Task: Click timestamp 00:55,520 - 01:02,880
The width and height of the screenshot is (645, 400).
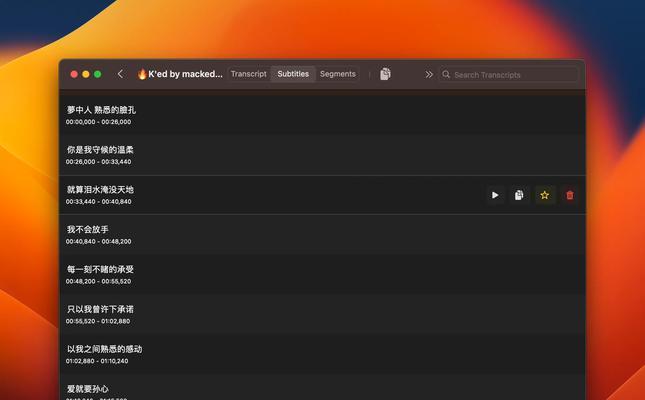Action: tap(98, 321)
